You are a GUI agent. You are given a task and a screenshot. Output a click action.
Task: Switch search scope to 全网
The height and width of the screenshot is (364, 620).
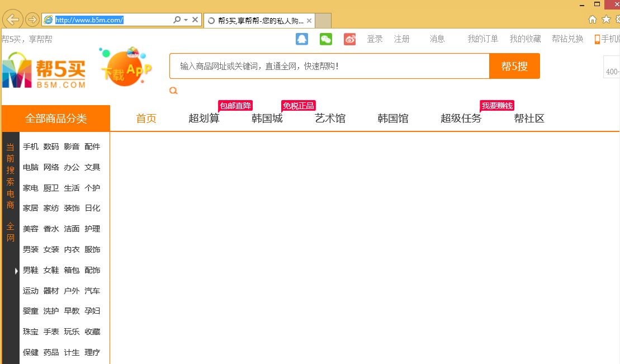click(x=10, y=230)
